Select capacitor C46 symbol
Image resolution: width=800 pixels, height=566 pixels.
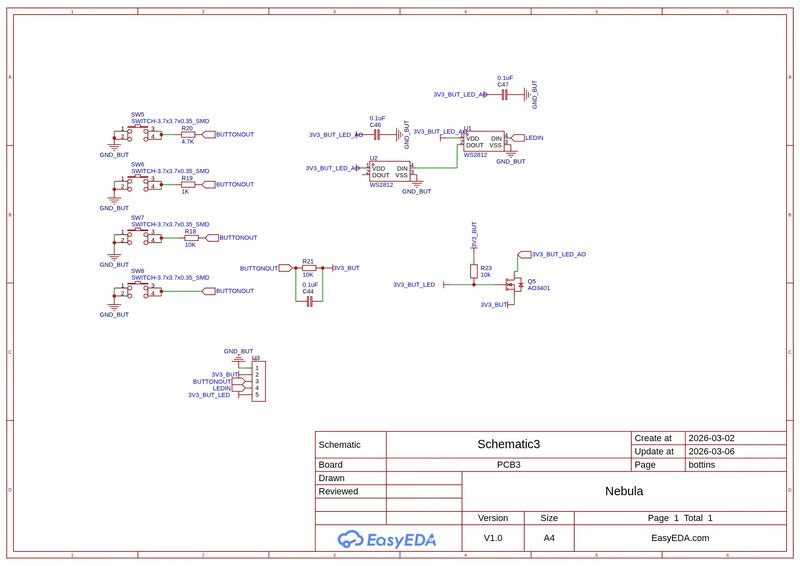[x=377, y=135]
